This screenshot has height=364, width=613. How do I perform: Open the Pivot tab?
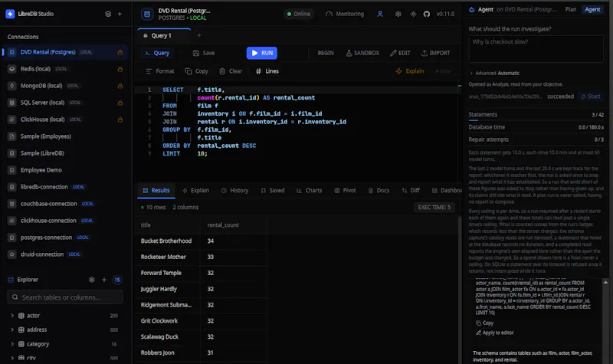(346, 190)
